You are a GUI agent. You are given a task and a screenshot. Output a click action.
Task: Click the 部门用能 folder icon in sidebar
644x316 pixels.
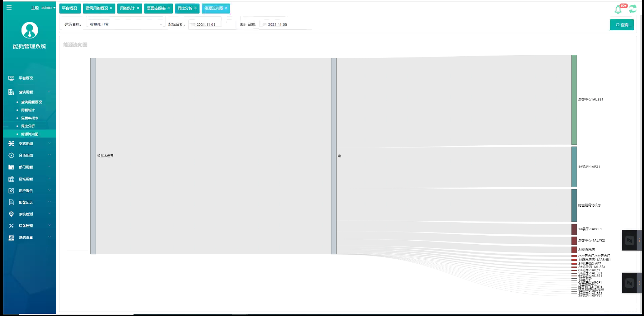point(11,167)
